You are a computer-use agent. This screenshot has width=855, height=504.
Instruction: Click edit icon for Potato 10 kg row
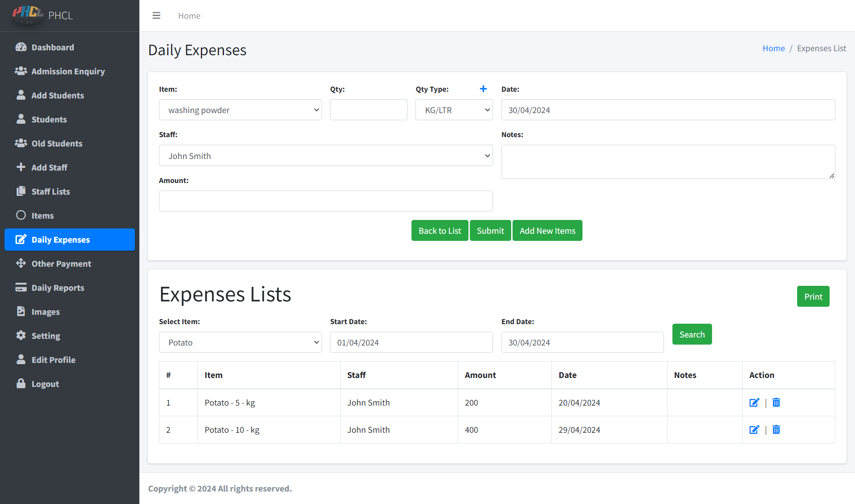(x=754, y=430)
